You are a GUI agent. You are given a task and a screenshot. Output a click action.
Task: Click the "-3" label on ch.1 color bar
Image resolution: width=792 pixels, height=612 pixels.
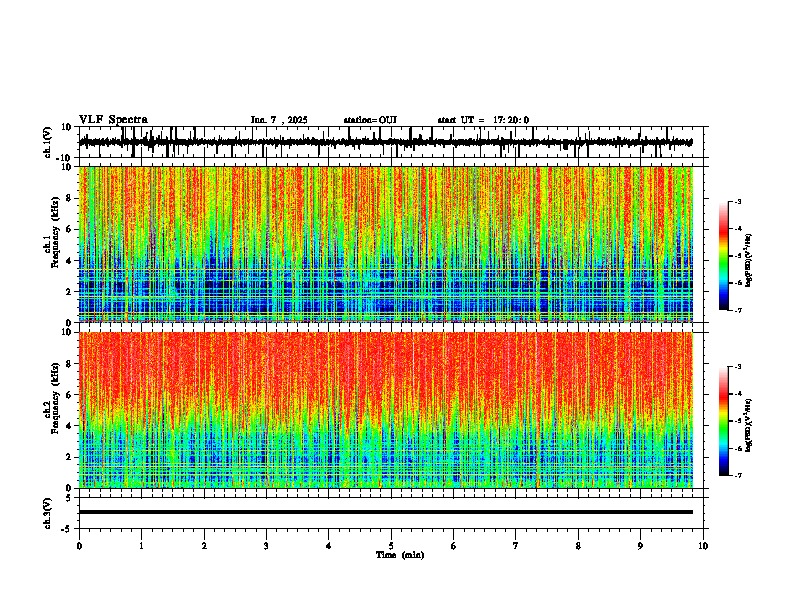coord(738,202)
